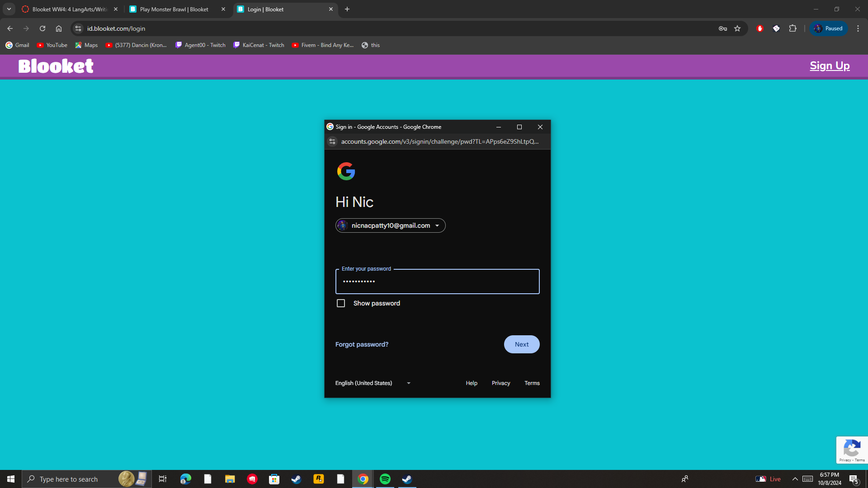Enable the Show password checkbox
The height and width of the screenshot is (488, 868).
pos(341,303)
